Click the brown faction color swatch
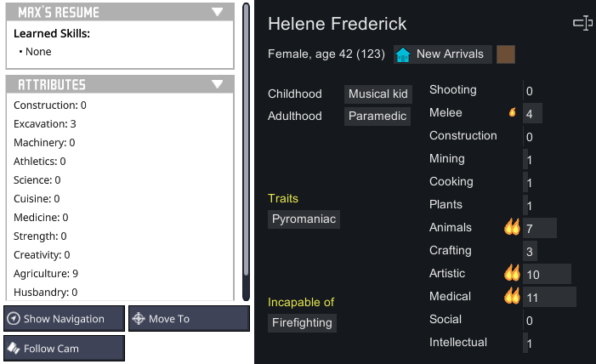This screenshot has height=364, width=596. 506,54
